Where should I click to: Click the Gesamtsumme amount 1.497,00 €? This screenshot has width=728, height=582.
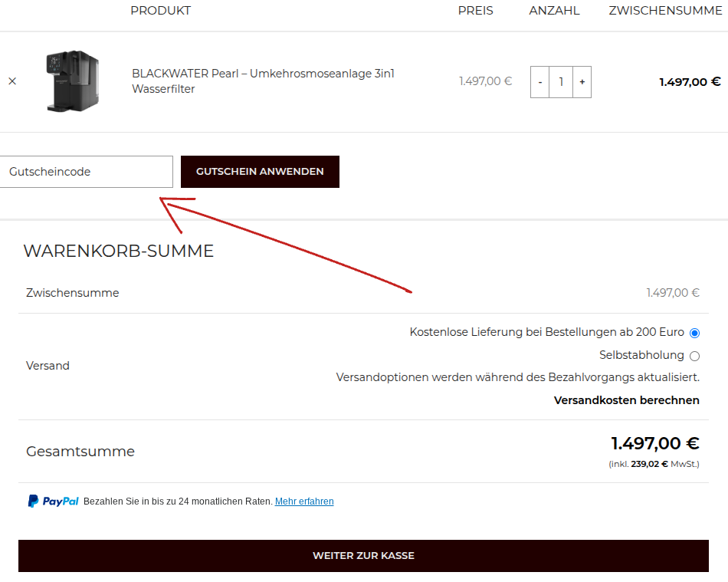[x=655, y=443]
